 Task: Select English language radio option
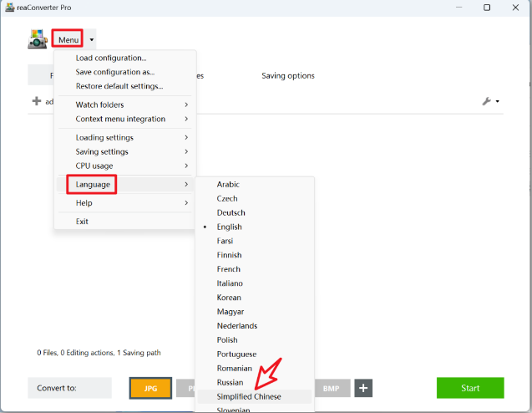point(229,227)
